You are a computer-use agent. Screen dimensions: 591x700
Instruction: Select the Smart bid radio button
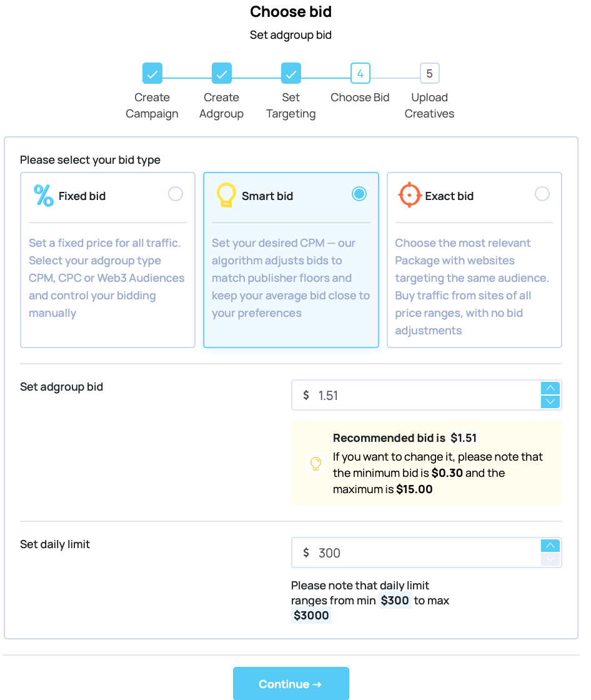click(x=359, y=194)
